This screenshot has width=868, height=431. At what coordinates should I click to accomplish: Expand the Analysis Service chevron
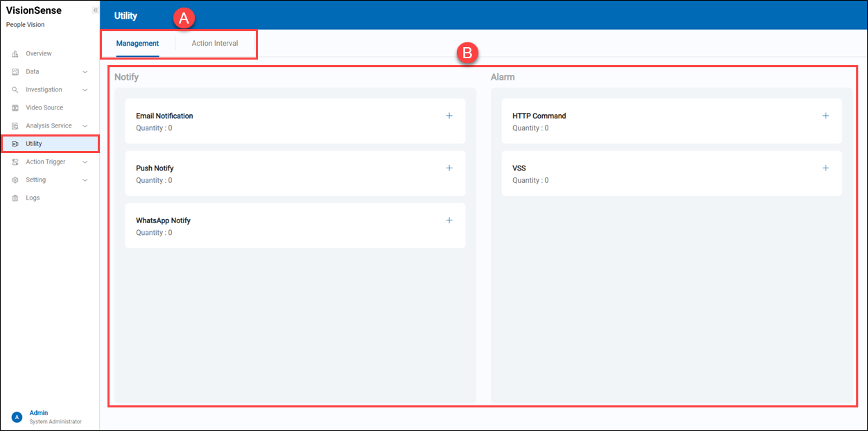point(85,126)
